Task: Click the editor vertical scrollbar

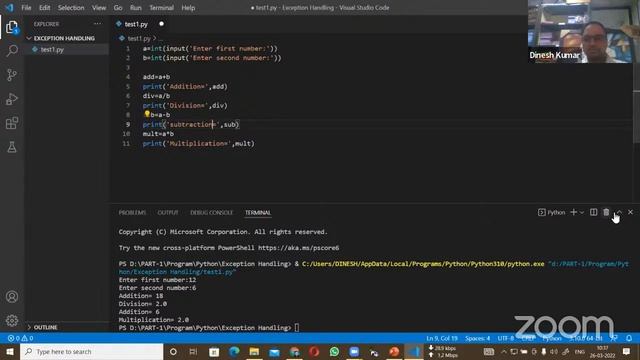Action: point(636,116)
